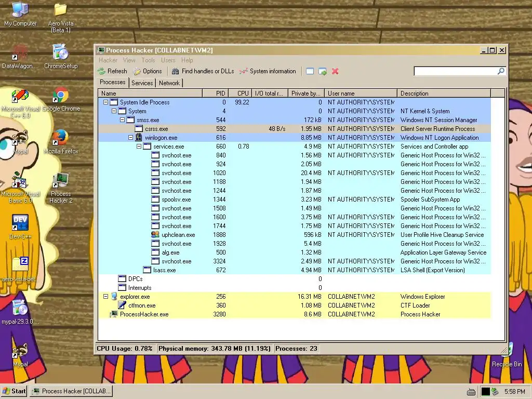Open the View menu
Viewport: 532px width, 399px height.
tap(129, 60)
